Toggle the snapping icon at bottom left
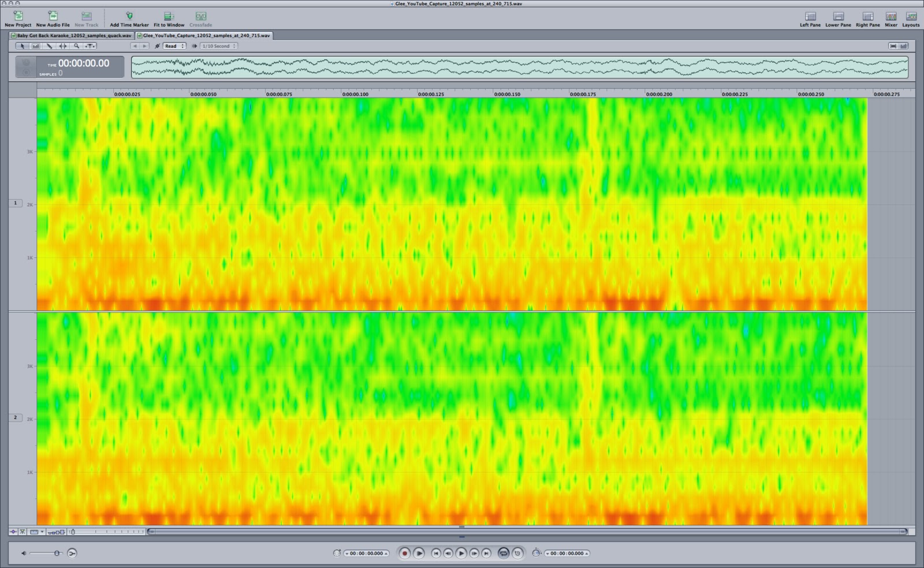Screen dimensions: 924x568 tap(23, 532)
